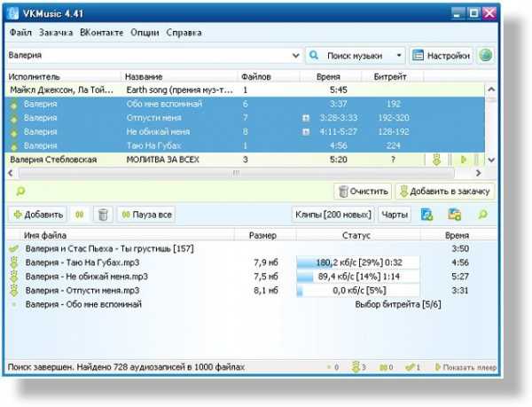Screen dimensions: 532x407
Task: Select Валерия - Отпусти меня.mp3 download
Action: coord(251,290)
